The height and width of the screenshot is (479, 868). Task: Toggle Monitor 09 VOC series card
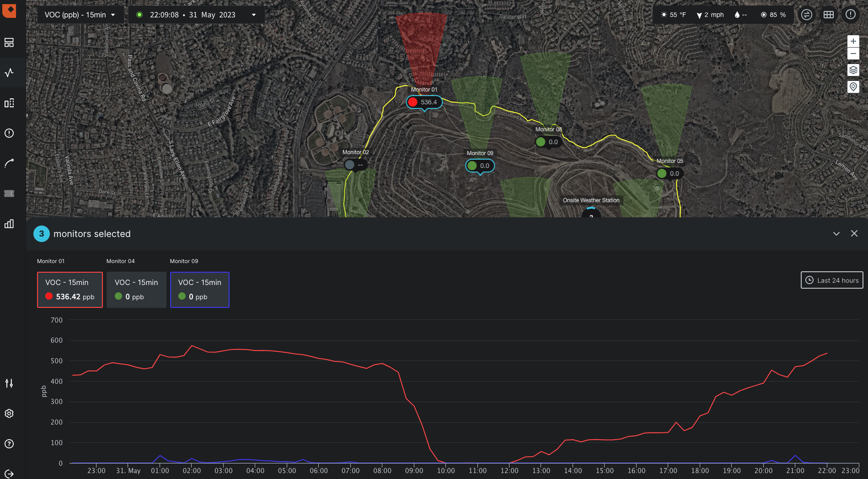click(x=199, y=290)
